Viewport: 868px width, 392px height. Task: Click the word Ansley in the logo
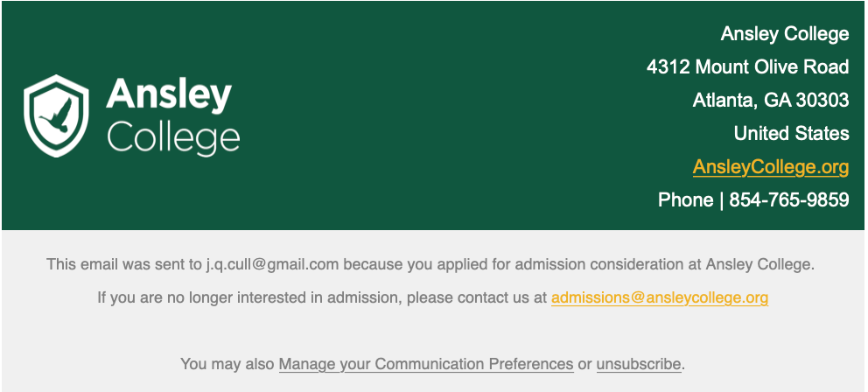click(169, 94)
